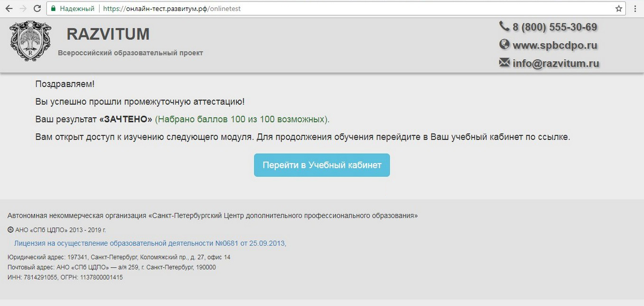
Task: Click the info@razvitum.ru email address
Action: click(555, 62)
